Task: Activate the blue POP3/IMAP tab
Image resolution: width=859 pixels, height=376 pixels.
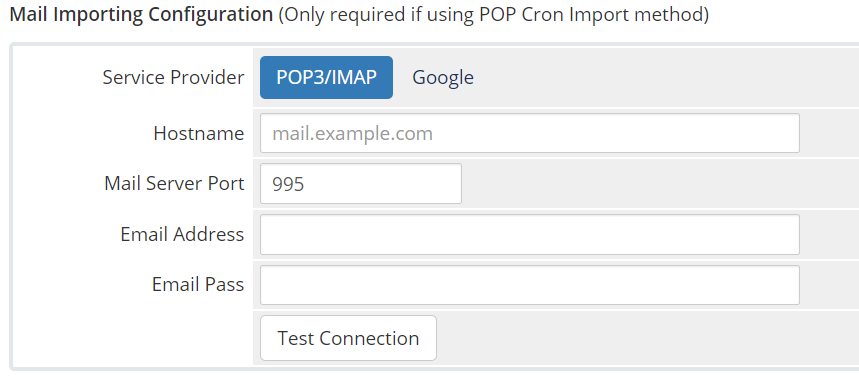Action: click(326, 77)
